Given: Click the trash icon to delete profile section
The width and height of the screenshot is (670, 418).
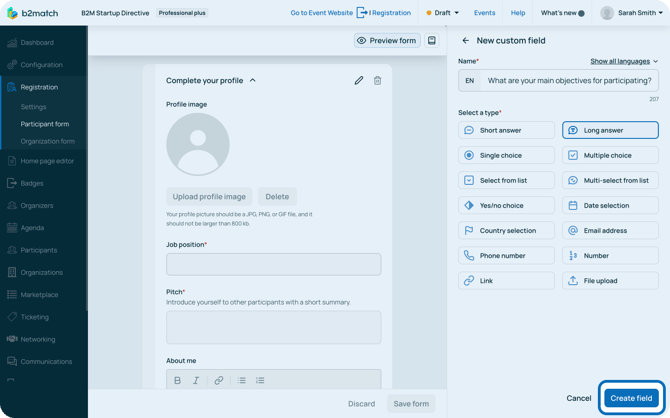Looking at the screenshot, I should tap(377, 80).
